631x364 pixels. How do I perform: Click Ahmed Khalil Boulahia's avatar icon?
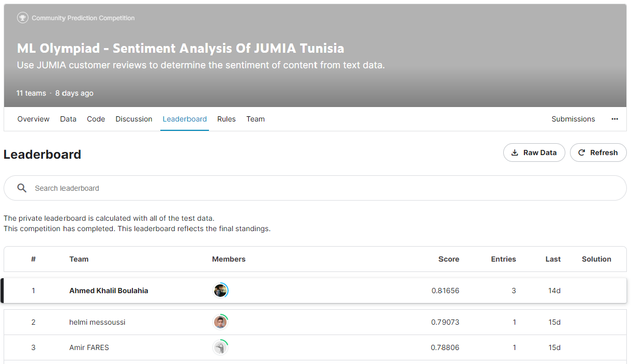tap(220, 290)
